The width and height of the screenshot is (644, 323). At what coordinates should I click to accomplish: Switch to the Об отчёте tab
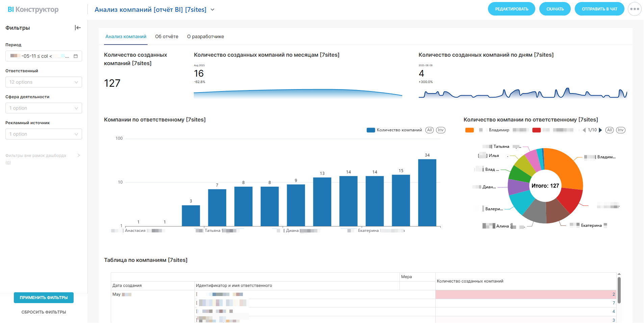(x=166, y=36)
